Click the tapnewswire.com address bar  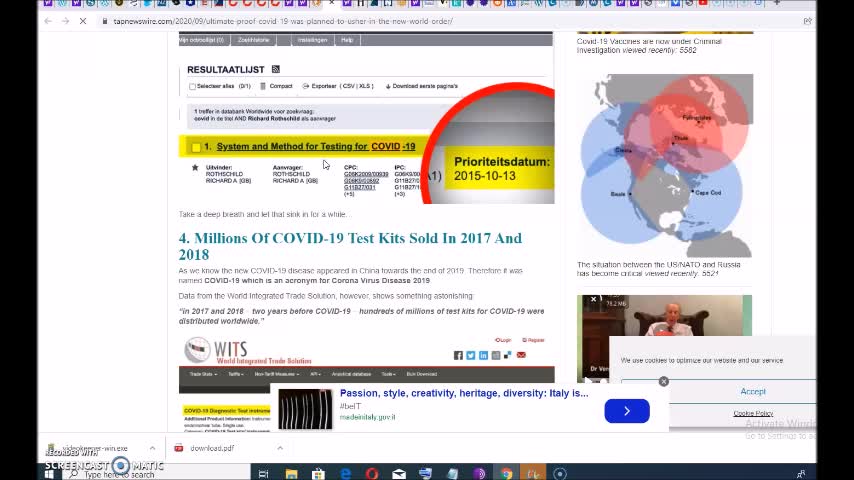[x=283, y=21]
